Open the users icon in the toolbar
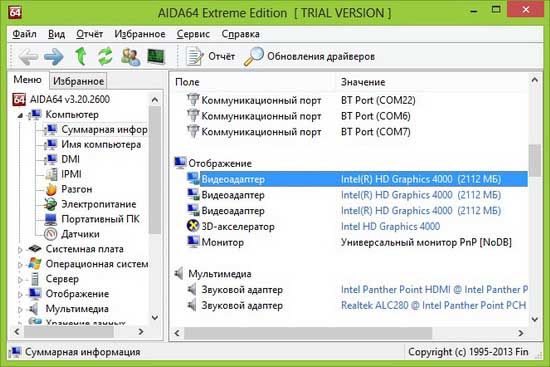 click(x=130, y=56)
